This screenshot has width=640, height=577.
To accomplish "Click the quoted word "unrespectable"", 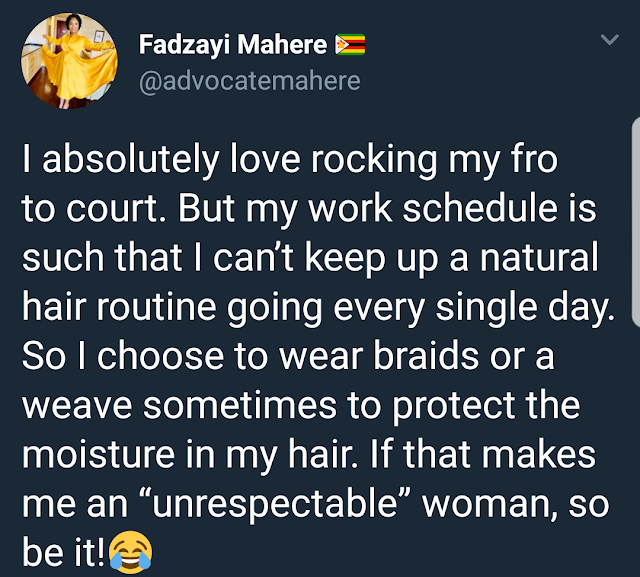I will point(275,504).
